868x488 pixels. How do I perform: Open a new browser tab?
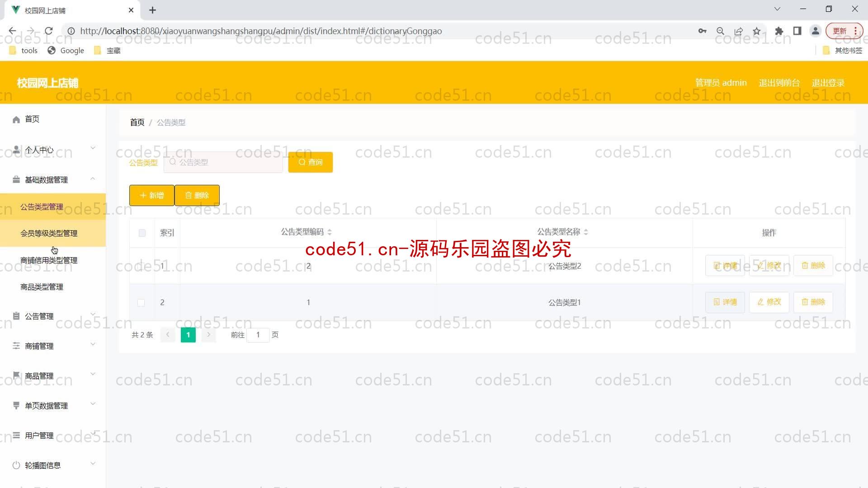click(x=152, y=10)
